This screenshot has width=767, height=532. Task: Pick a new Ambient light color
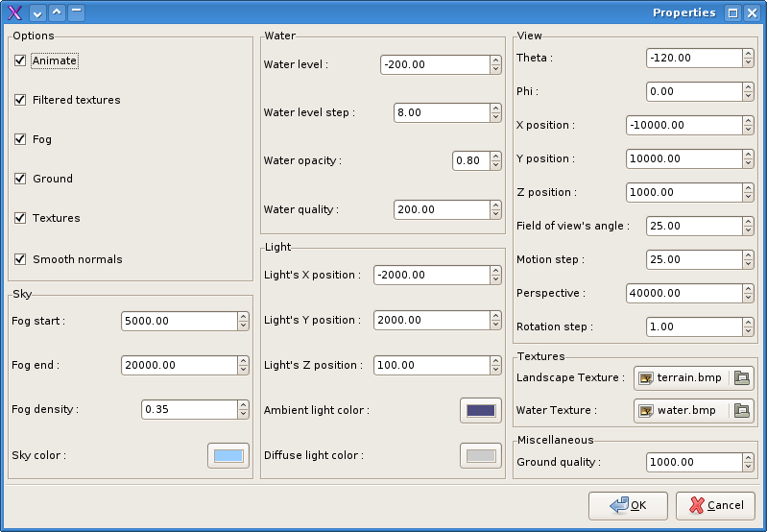click(x=481, y=410)
